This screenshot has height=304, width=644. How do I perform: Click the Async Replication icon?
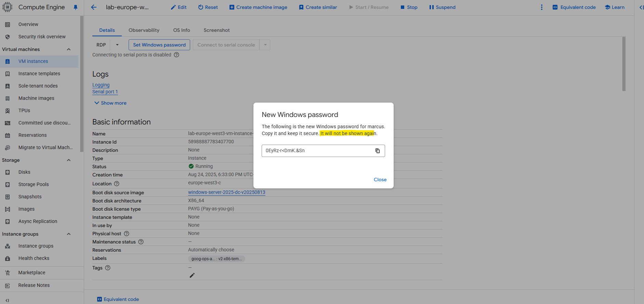tap(8, 222)
